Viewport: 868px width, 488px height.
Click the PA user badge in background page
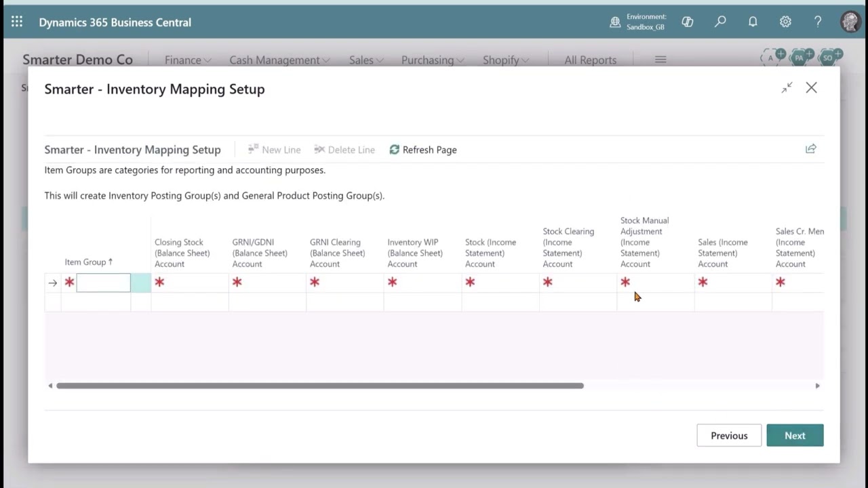click(800, 58)
